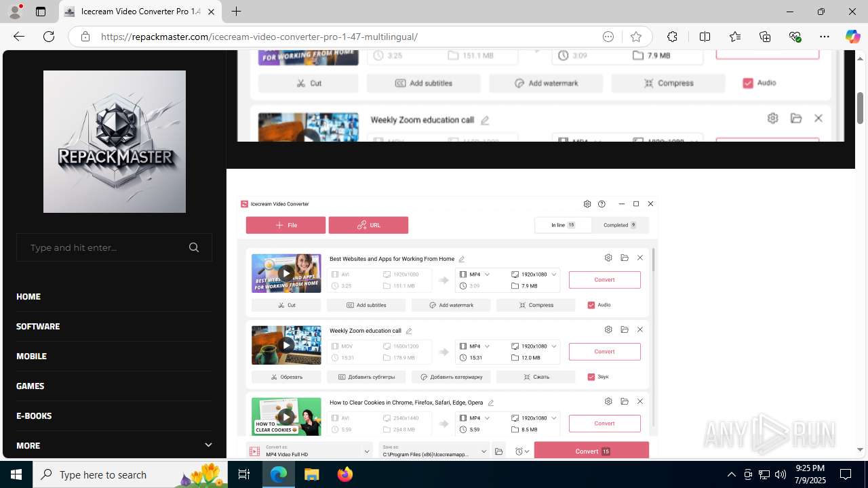Toggle Audio checkbox for Best Websites video
Image resolution: width=868 pixels, height=488 pixels.
click(591, 305)
